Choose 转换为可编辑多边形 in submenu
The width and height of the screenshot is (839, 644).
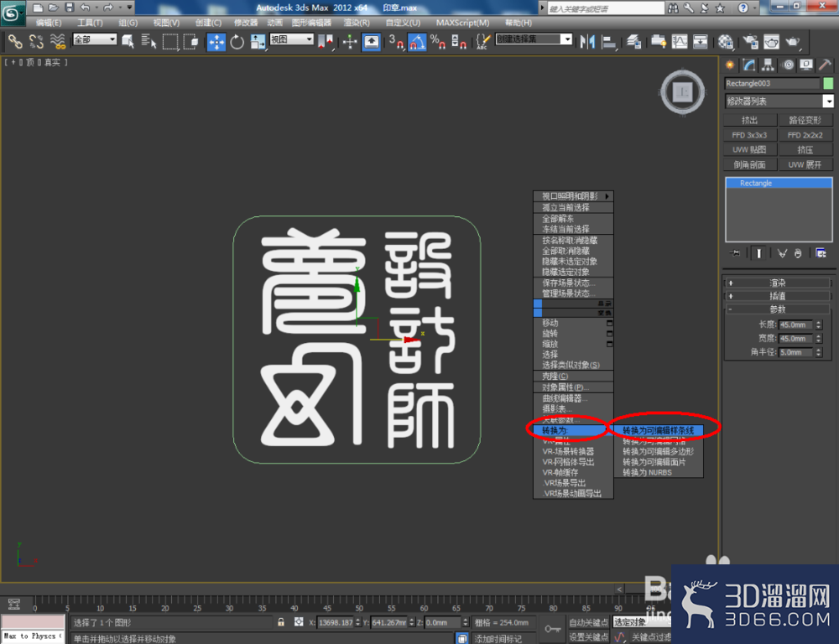(658, 451)
